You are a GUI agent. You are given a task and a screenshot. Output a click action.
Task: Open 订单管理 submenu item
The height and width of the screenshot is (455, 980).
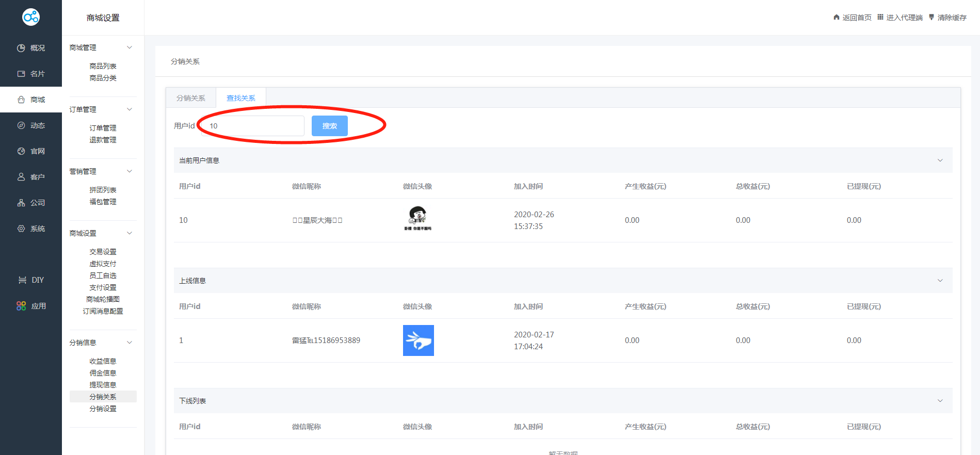point(103,128)
